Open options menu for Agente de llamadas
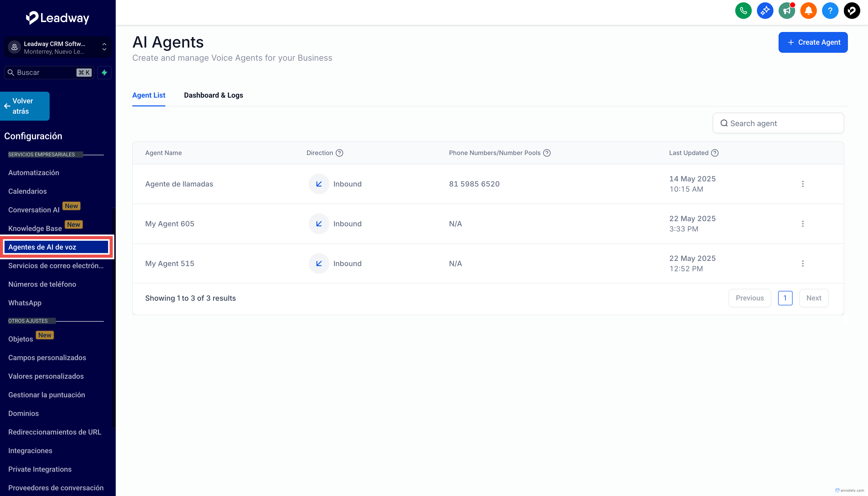 click(803, 184)
